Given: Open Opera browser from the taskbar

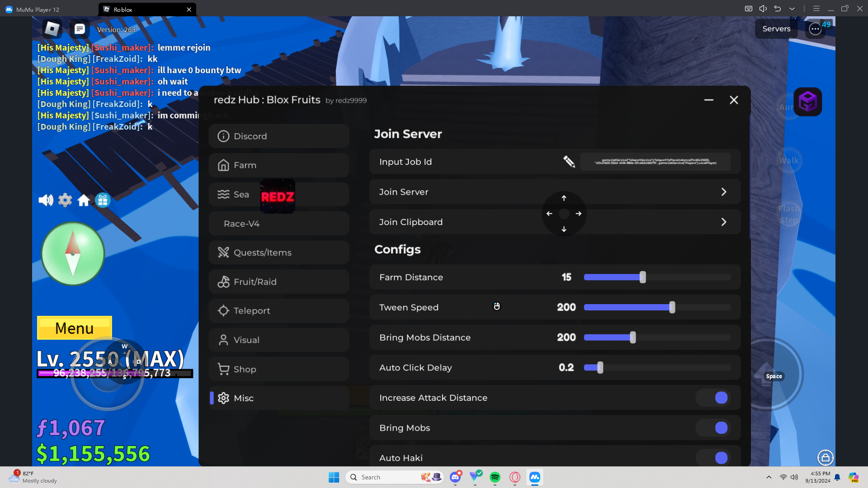Looking at the screenshot, I should tap(515, 477).
